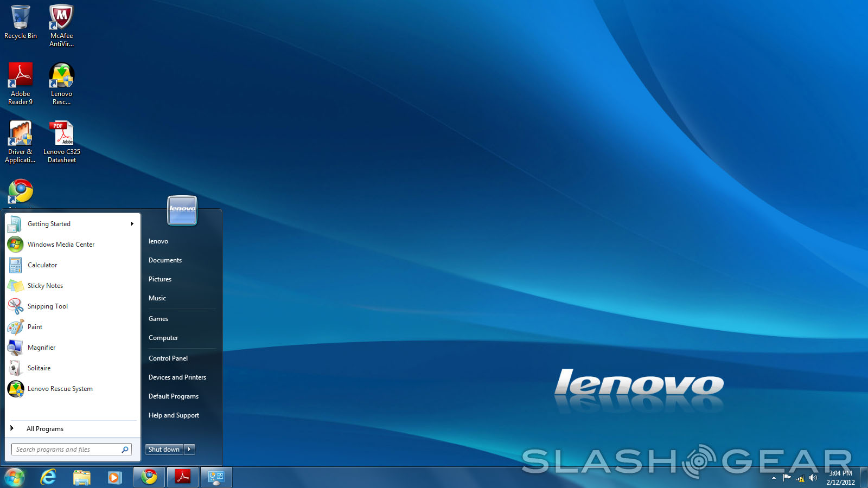Launch Windows Media Player from taskbar
Image resolution: width=868 pixels, height=488 pixels.
click(x=114, y=477)
